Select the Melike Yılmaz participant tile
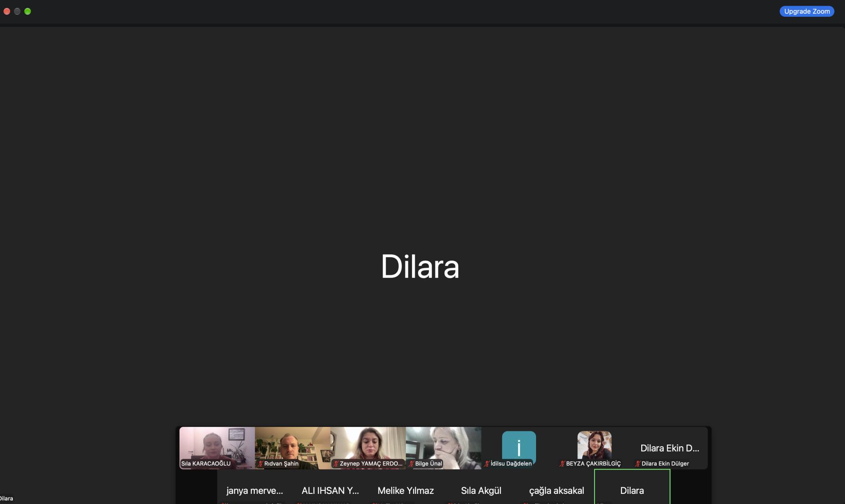Viewport: 845px width, 504px height. coord(406,487)
